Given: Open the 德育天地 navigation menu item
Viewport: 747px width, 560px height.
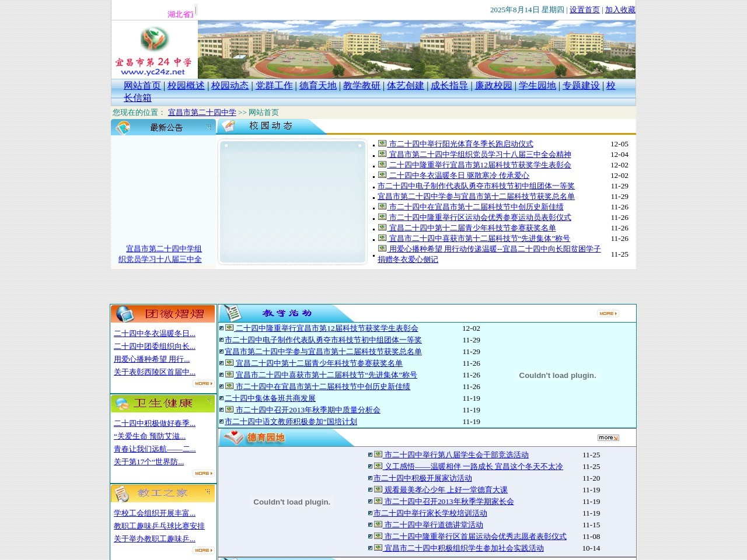Looking at the screenshot, I should tap(318, 85).
